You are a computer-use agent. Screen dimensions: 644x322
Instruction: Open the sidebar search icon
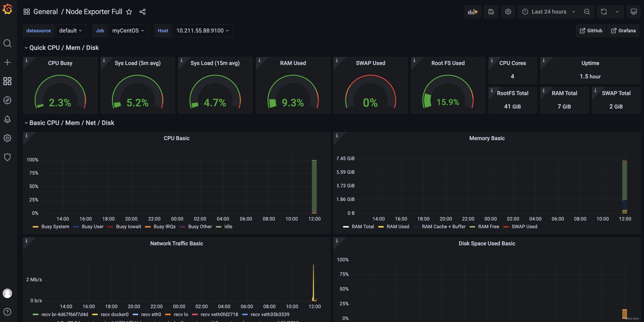click(x=7, y=43)
